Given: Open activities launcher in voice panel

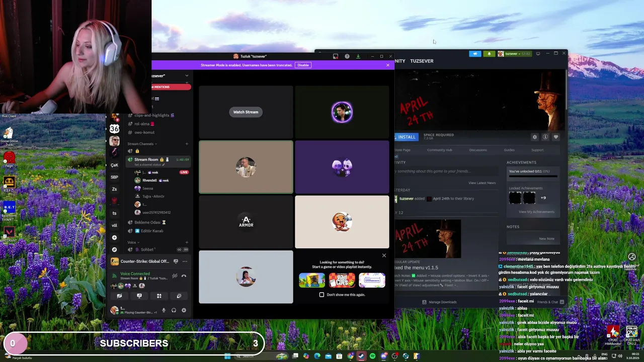Looking at the screenshot, I should pos(159,296).
